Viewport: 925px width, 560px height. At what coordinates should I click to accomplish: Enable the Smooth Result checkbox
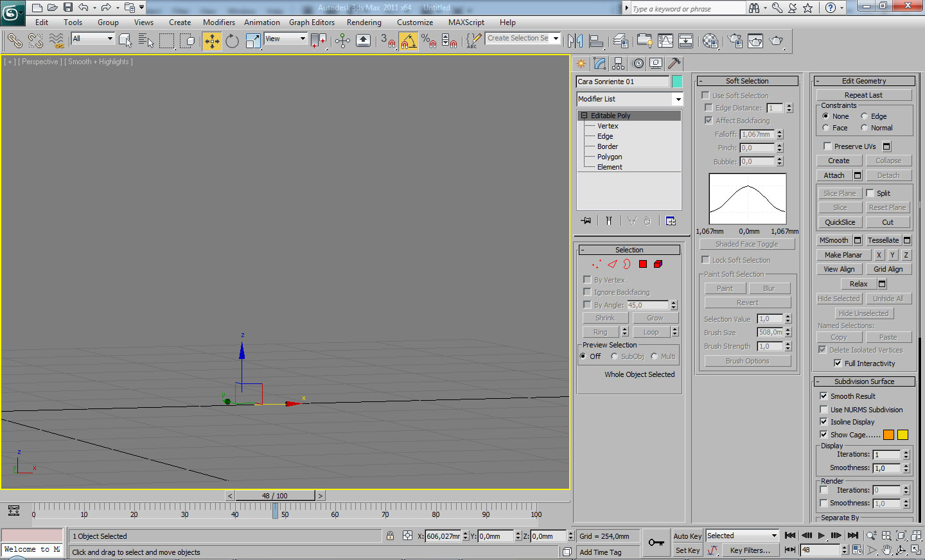(824, 396)
